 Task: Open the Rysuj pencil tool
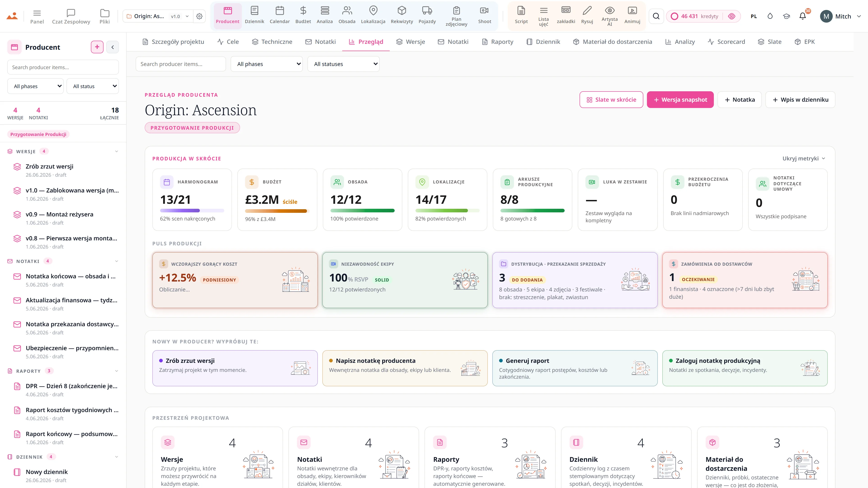[x=587, y=16]
